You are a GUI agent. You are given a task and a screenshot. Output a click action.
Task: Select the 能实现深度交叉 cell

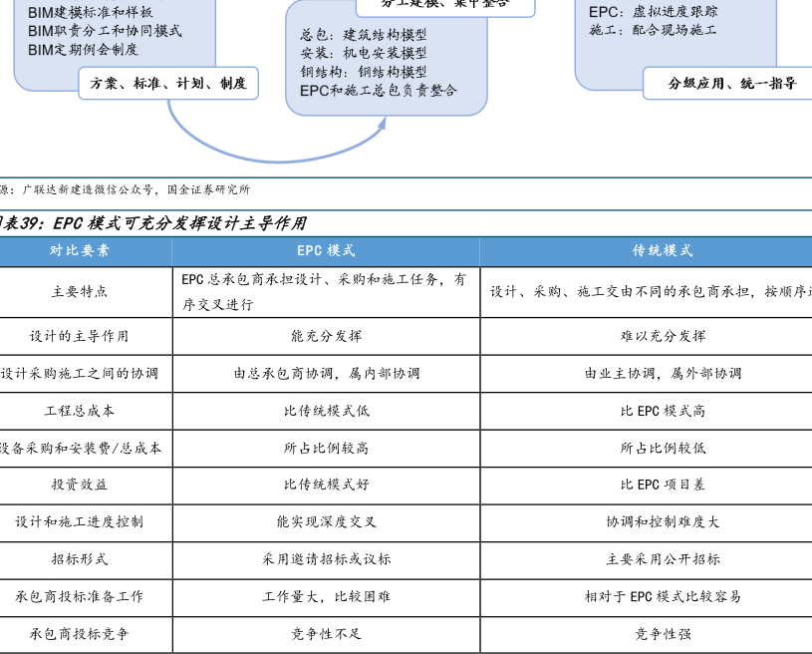[x=326, y=521]
